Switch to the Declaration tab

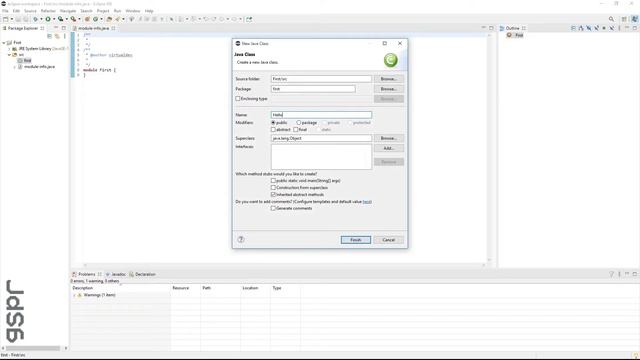point(142,274)
